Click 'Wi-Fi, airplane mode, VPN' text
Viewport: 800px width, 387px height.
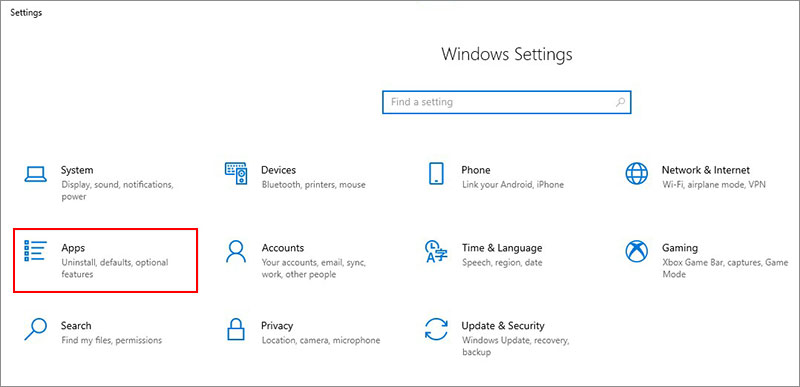pyautogui.click(x=713, y=185)
